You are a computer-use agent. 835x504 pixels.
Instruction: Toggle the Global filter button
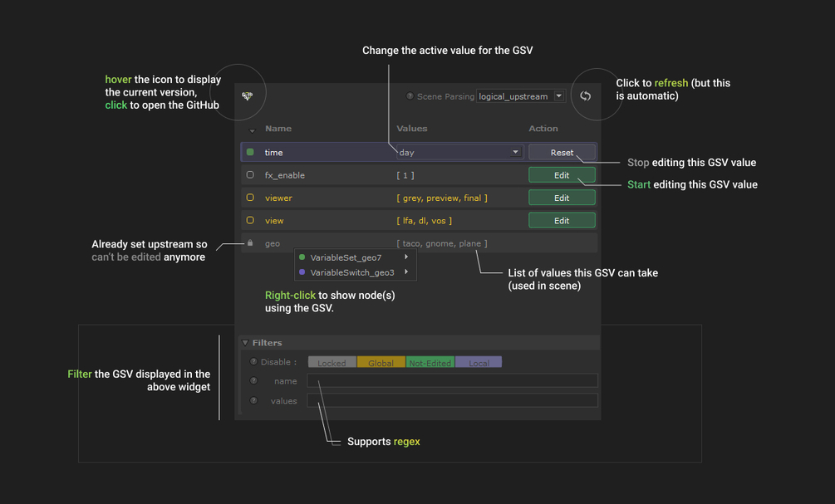pyautogui.click(x=381, y=363)
